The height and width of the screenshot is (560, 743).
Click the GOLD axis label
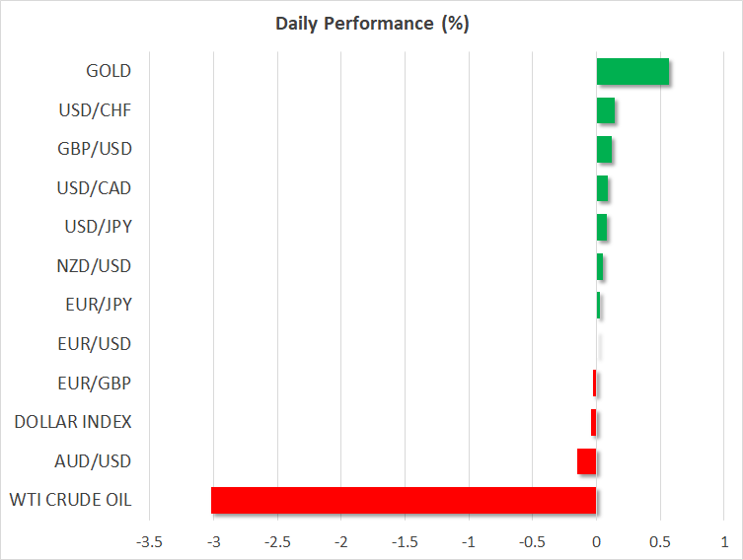[x=109, y=71]
